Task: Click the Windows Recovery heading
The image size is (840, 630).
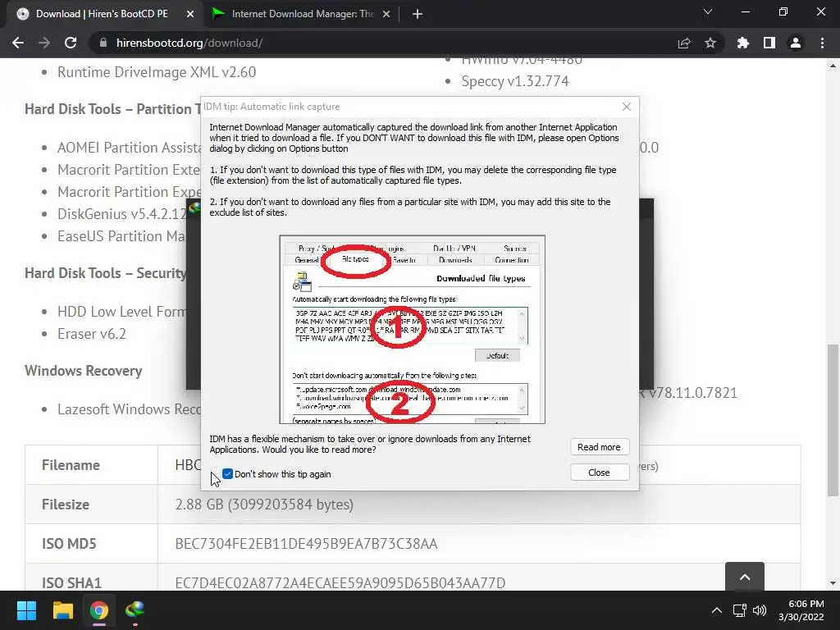Action: point(84,371)
